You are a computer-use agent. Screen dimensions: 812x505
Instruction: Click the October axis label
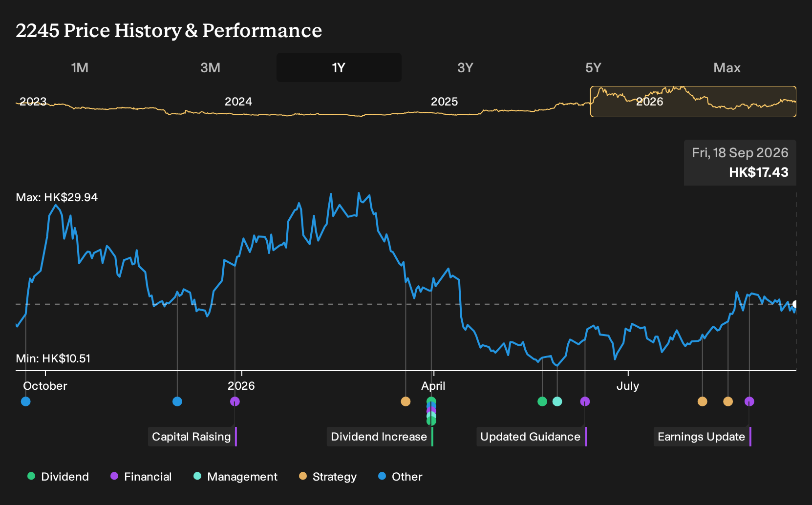click(x=45, y=386)
